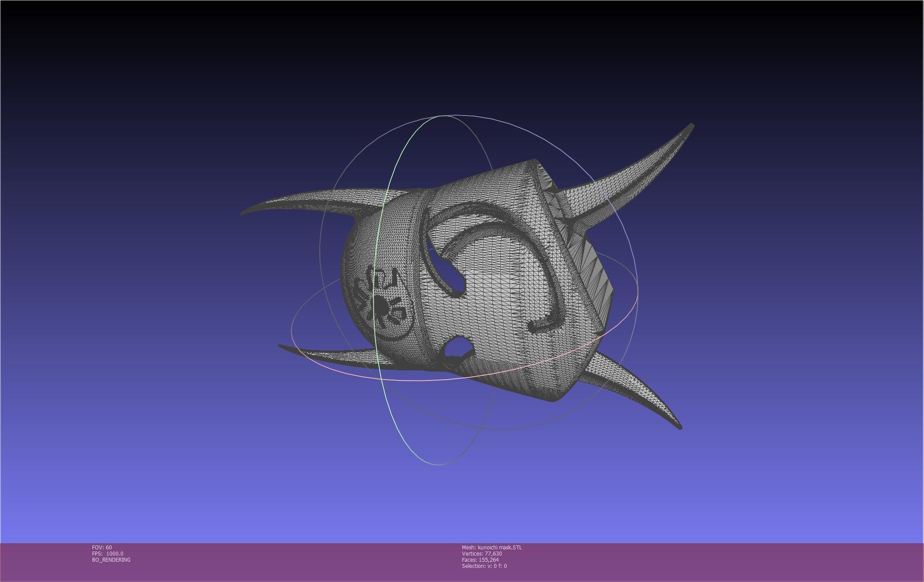Click the FOV: 60 readout
The width and height of the screenshot is (924, 582).
[x=102, y=548]
